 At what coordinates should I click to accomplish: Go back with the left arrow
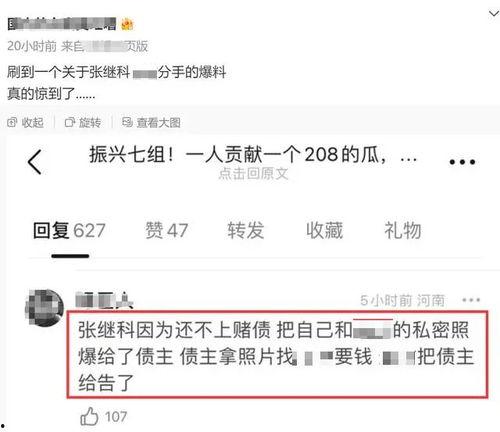tap(35, 162)
